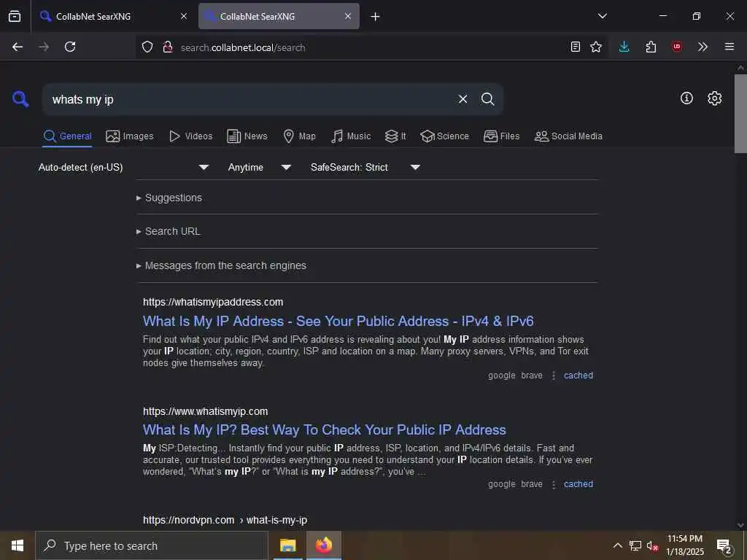Image resolution: width=747 pixels, height=560 pixels.
Task: Open whatismyip.com Best Way result
Action: (x=325, y=429)
